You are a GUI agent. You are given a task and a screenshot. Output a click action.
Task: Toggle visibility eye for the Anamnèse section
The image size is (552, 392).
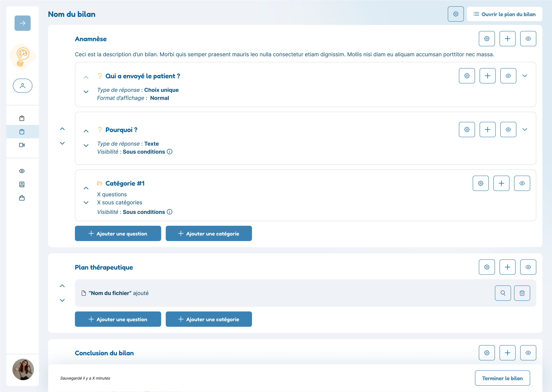pos(528,39)
